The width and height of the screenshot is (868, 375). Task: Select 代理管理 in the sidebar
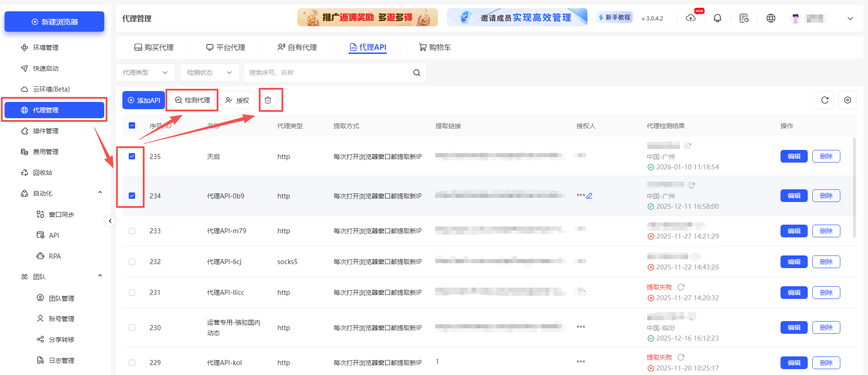[x=54, y=110]
